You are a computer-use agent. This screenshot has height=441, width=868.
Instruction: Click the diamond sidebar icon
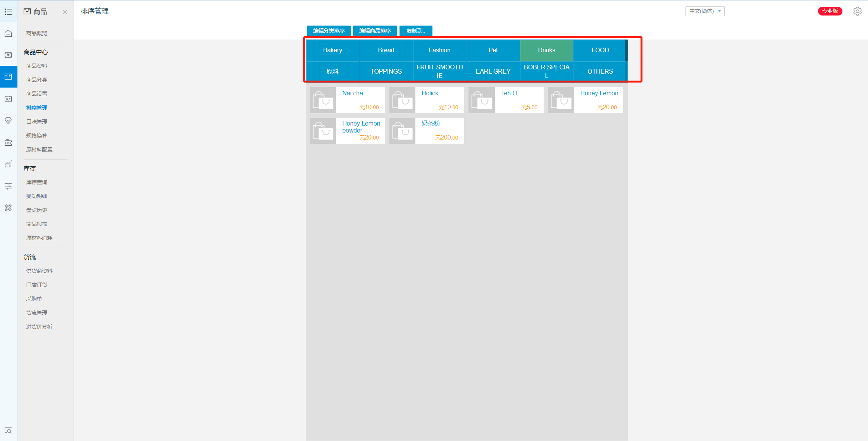8,121
